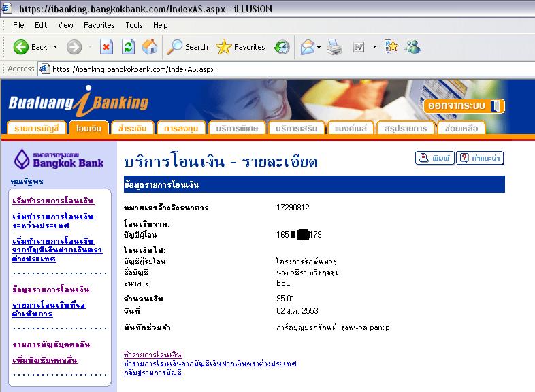535x392 pixels.
Task: Refresh the page with green arrows icon
Action: click(x=128, y=47)
